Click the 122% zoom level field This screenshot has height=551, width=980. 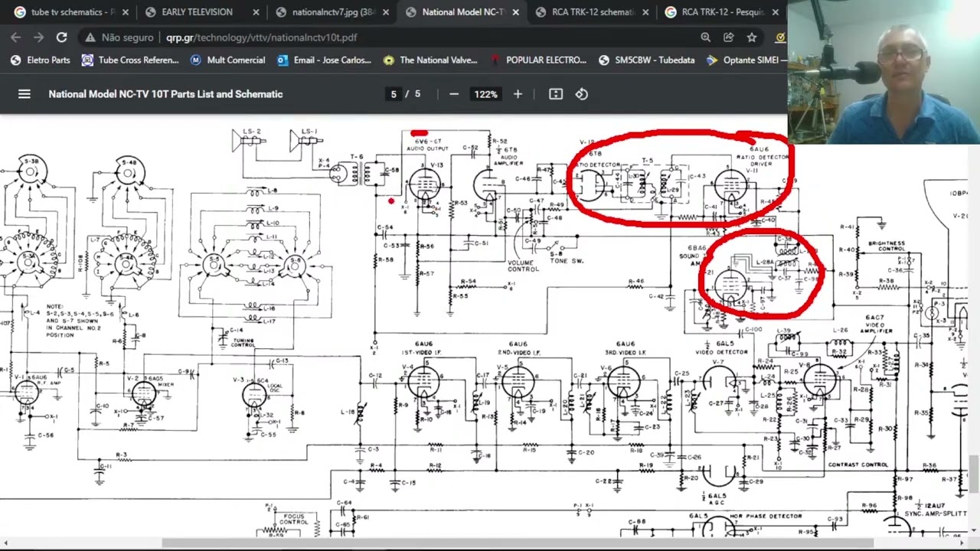coord(485,94)
